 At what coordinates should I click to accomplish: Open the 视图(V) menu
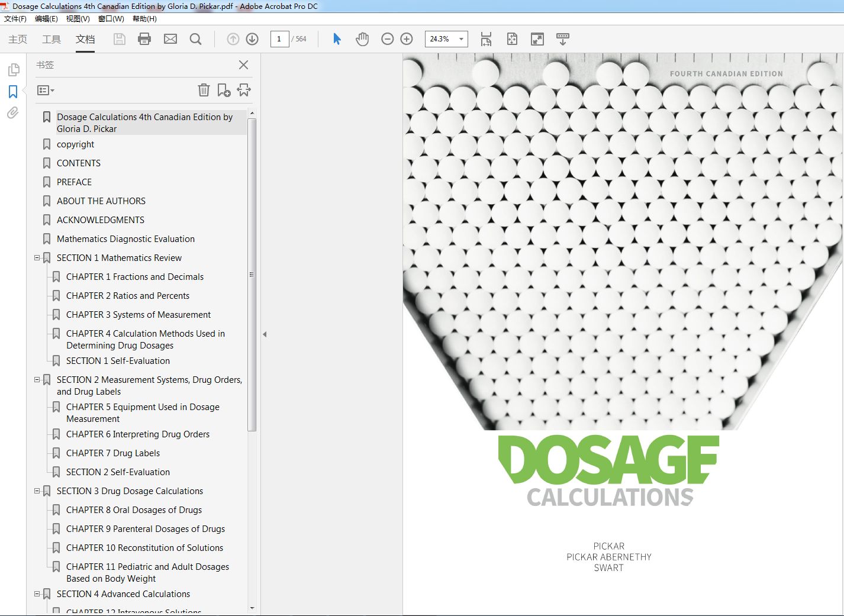[x=78, y=19]
